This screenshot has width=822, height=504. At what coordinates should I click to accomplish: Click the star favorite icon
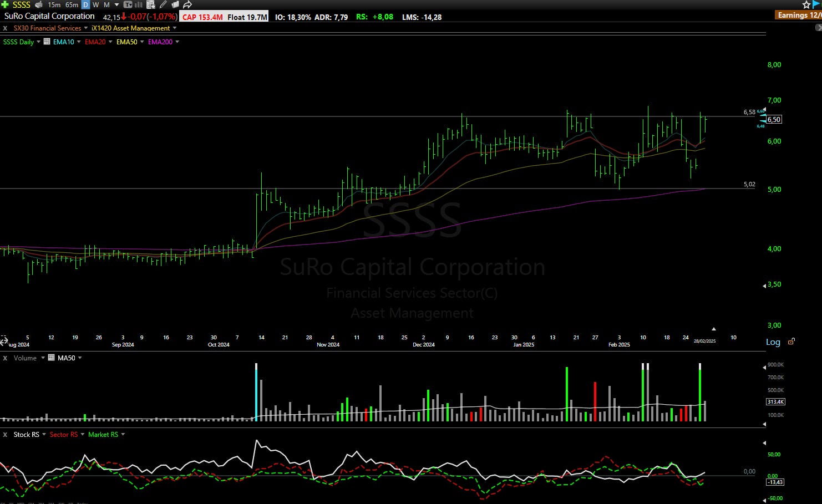(806, 4)
